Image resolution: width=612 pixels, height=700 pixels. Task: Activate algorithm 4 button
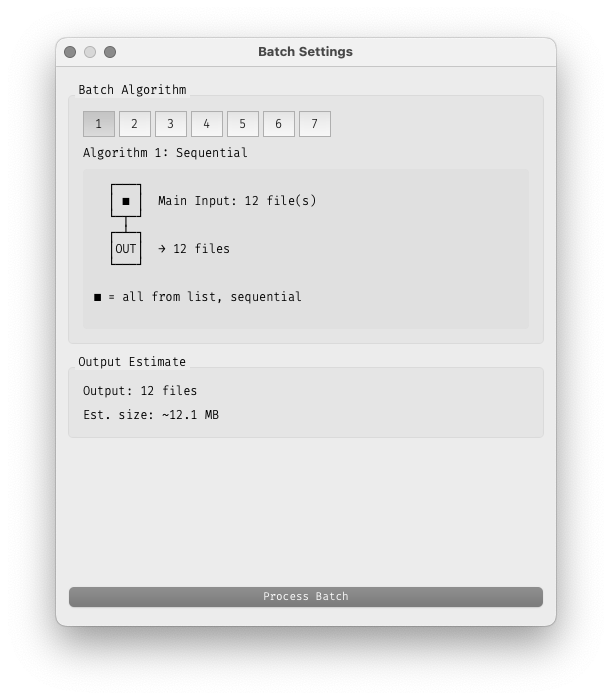pyautogui.click(x=207, y=124)
